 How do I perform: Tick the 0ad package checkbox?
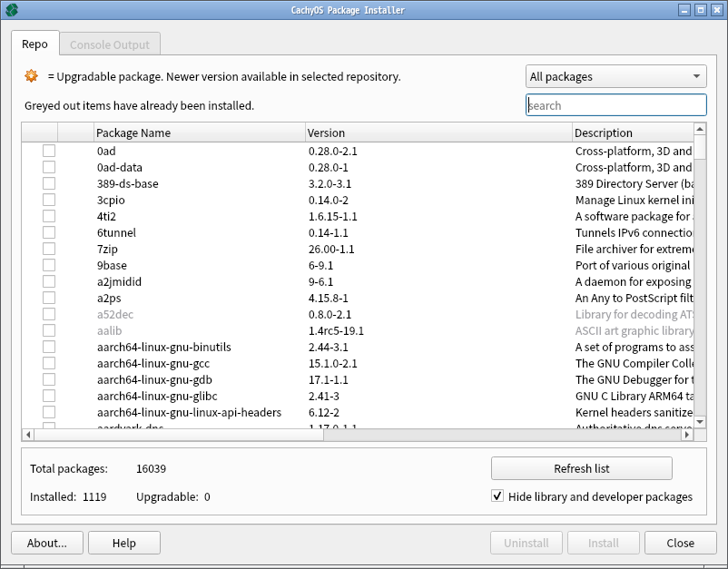pyautogui.click(x=49, y=151)
